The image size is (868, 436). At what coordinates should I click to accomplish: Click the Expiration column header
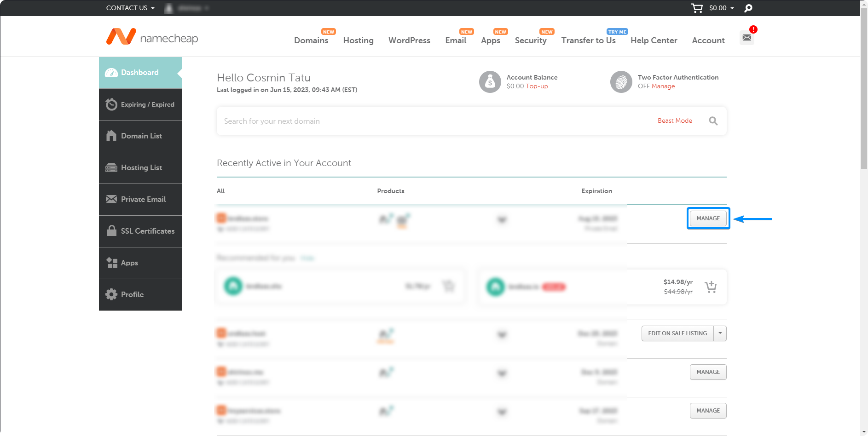point(596,191)
